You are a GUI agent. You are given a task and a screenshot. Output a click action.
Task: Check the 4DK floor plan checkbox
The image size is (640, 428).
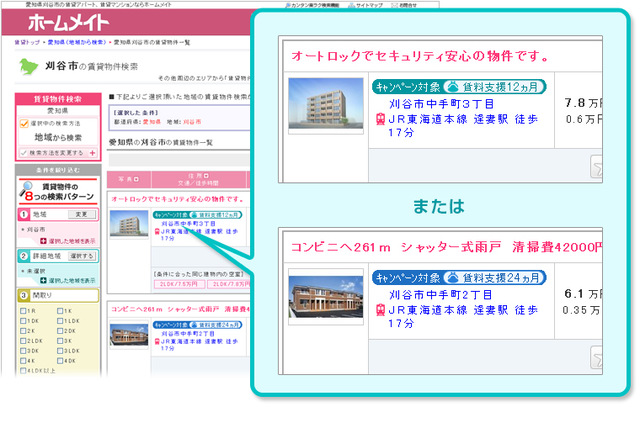pos(60,361)
